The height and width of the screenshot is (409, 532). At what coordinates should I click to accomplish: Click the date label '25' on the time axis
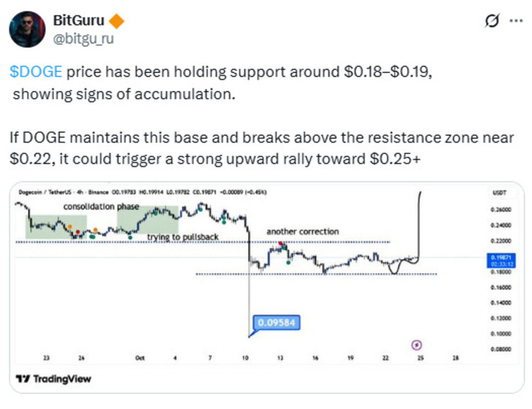(x=420, y=358)
